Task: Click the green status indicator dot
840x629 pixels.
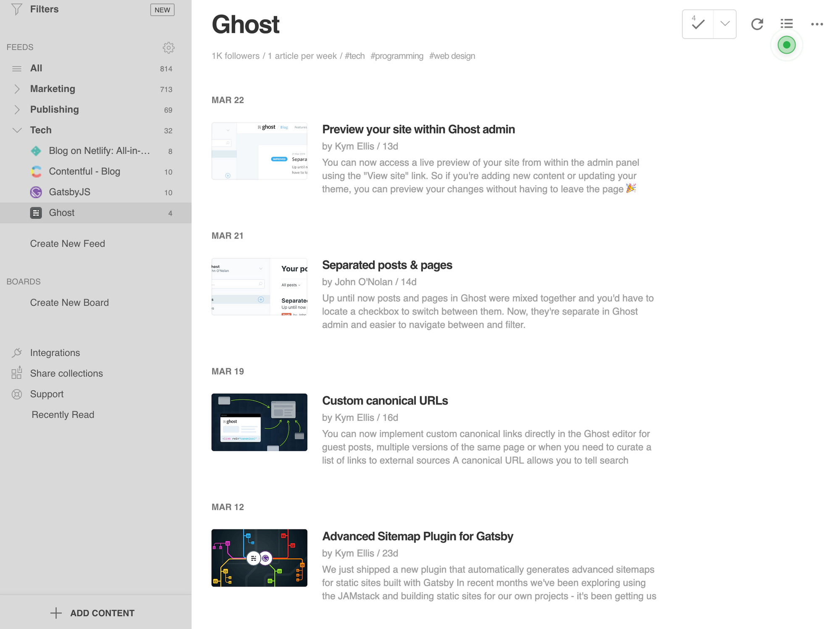Action: point(786,45)
